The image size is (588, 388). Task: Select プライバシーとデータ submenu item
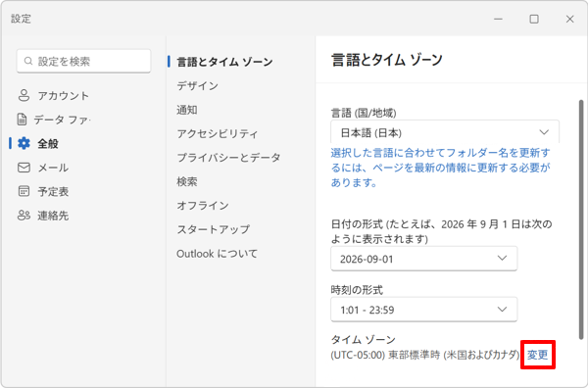[x=228, y=158]
